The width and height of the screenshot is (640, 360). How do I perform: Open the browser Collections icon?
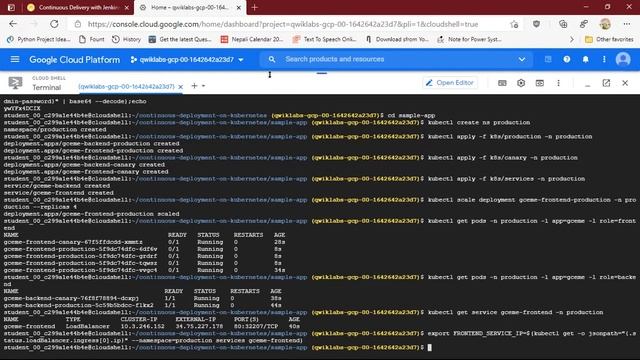point(563,24)
